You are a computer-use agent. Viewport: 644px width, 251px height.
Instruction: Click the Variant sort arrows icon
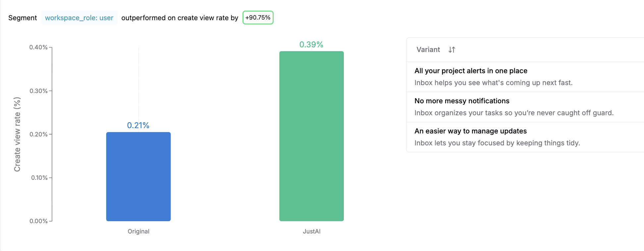452,50
